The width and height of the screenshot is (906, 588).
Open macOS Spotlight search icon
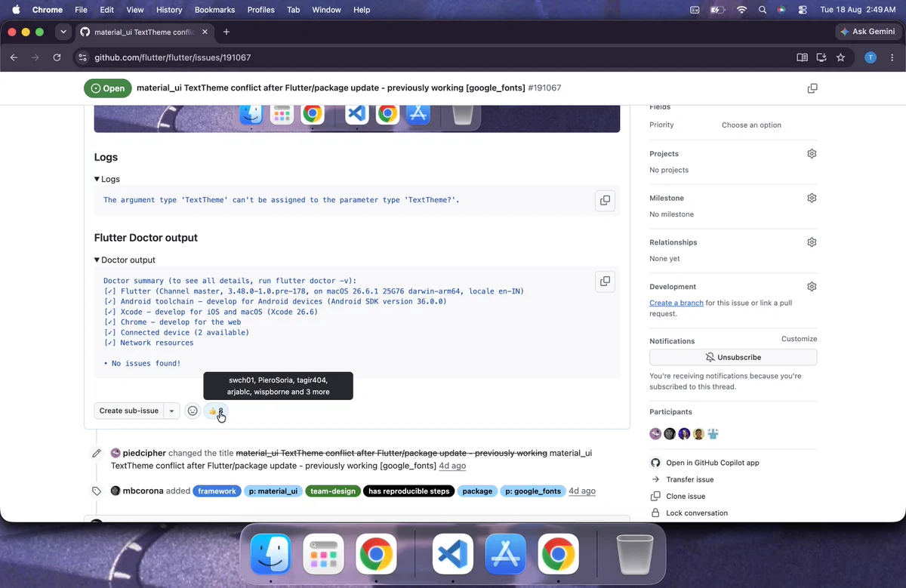click(x=763, y=10)
